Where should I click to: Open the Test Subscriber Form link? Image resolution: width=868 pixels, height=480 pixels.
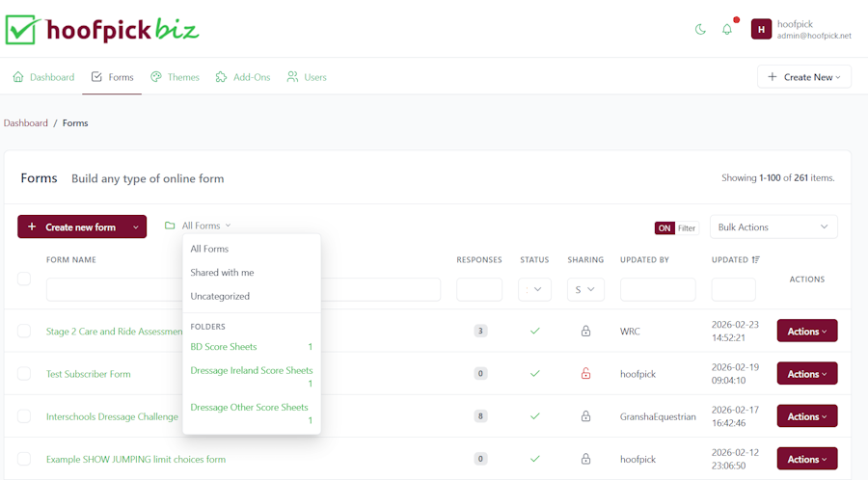[89, 374]
